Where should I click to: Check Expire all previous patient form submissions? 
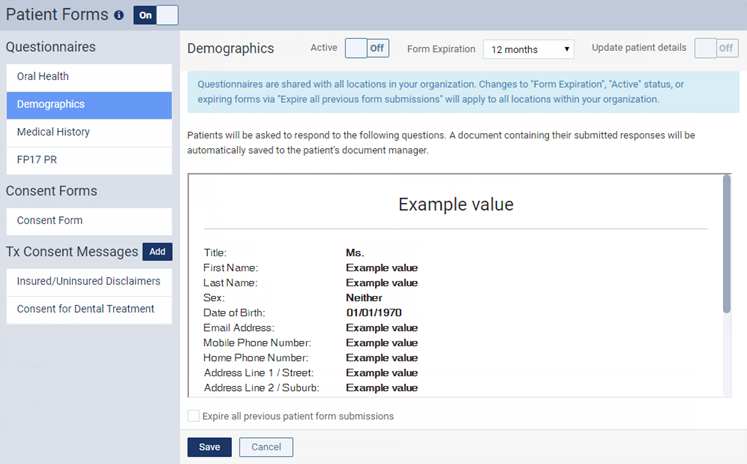pos(193,416)
